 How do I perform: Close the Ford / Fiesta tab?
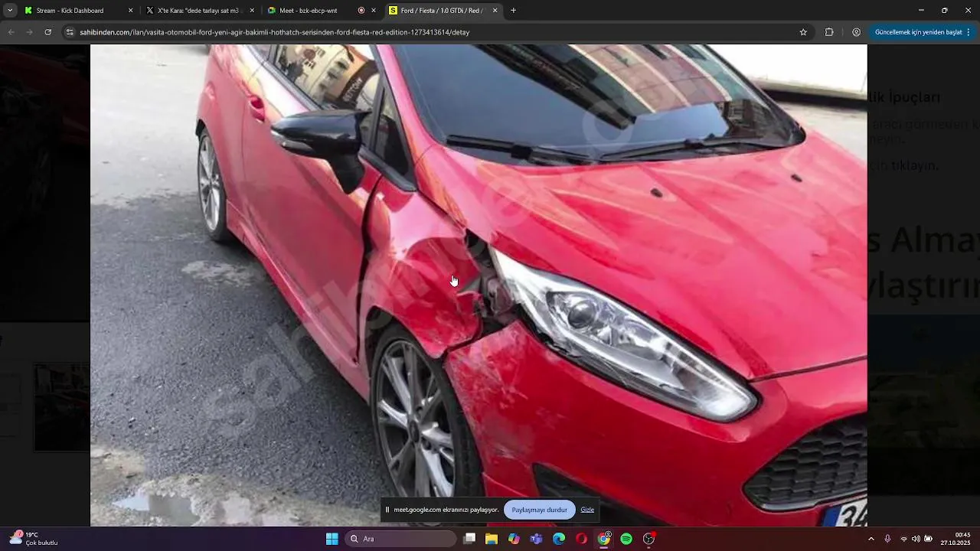pos(495,11)
